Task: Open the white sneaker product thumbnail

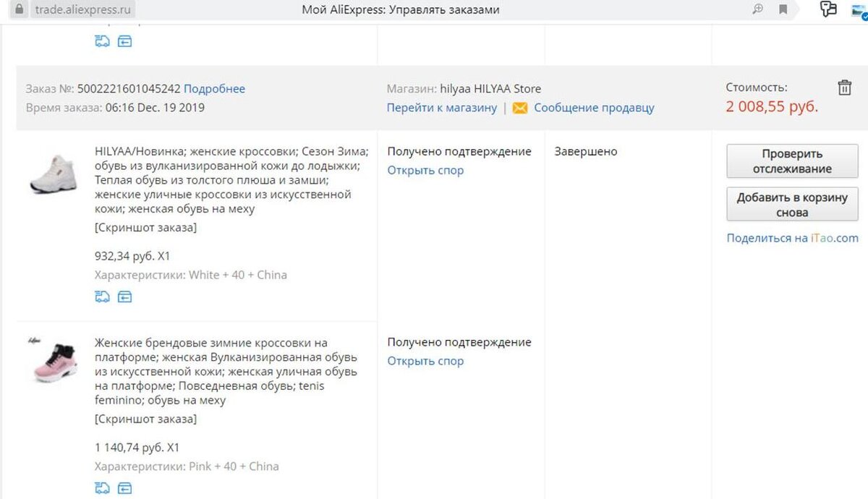Action: click(x=53, y=174)
